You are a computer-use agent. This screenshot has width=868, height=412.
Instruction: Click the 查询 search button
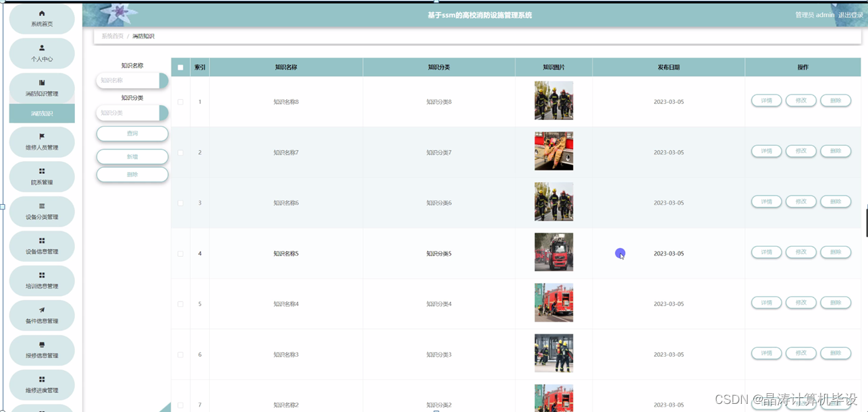pyautogui.click(x=132, y=134)
